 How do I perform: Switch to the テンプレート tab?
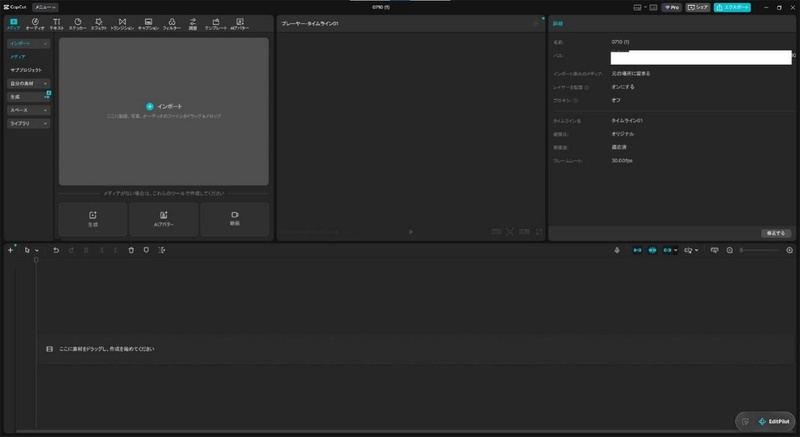215,24
